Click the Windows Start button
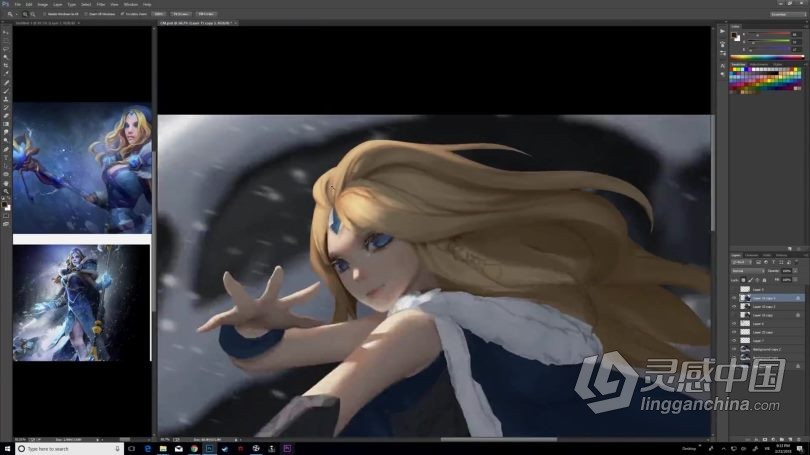 7,449
